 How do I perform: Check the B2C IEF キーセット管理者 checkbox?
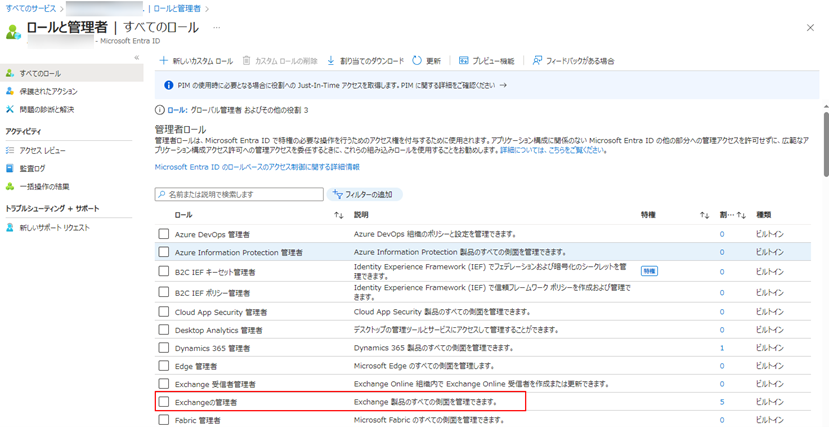pyautogui.click(x=164, y=272)
